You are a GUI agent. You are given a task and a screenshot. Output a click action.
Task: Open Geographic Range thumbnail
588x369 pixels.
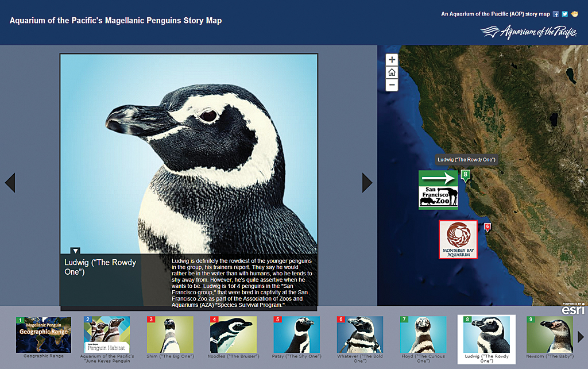pos(44,335)
